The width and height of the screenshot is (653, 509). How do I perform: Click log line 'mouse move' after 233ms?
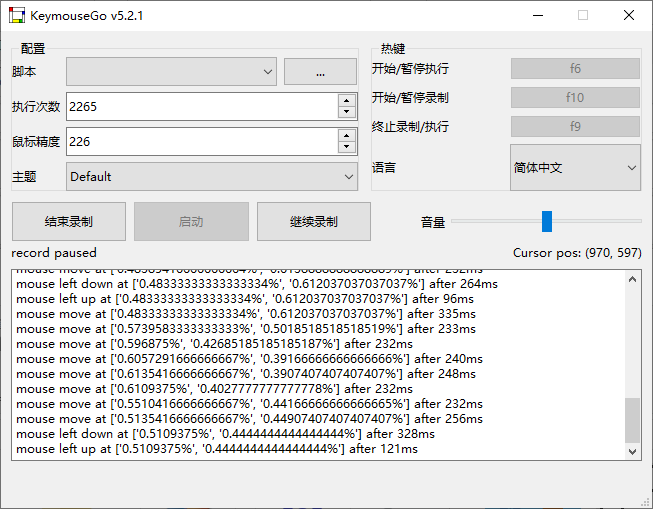coord(246,329)
